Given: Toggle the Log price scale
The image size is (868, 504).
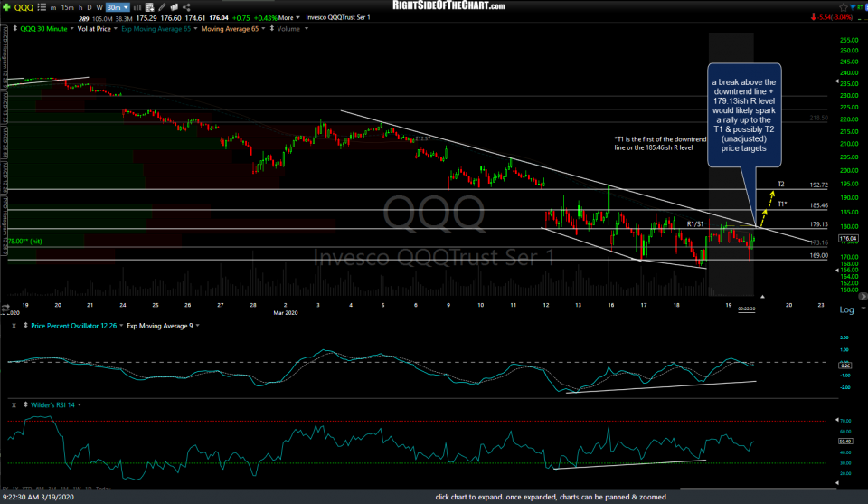Looking at the screenshot, I should (x=846, y=309).
